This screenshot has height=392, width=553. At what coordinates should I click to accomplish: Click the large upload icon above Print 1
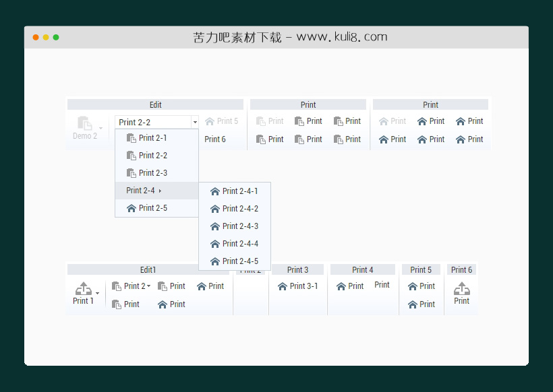pyautogui.click(x=83, y=289)
